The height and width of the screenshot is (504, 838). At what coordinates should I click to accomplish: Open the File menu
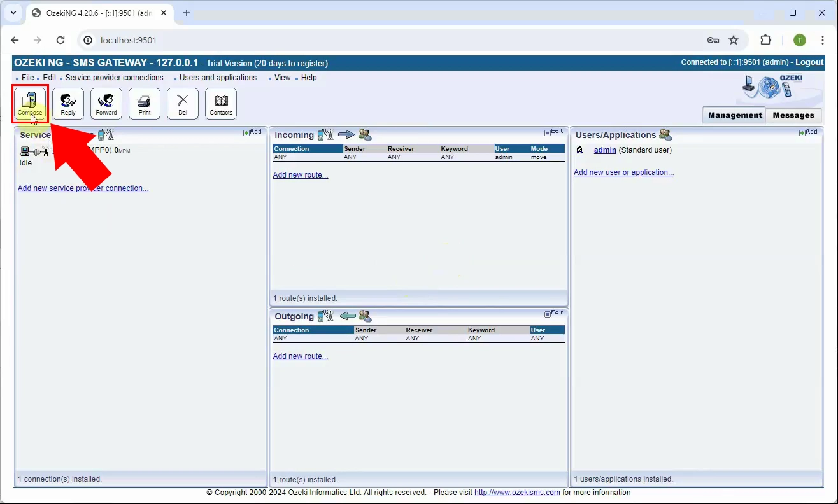point(28,78)
